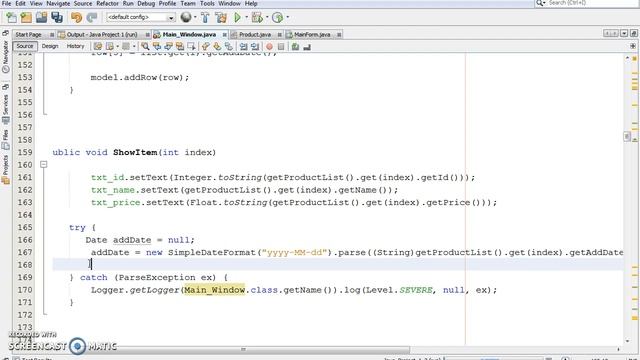Screen dimensions: 640x360
Task: Open the Tools menu
Action: (x=207, y=3)
